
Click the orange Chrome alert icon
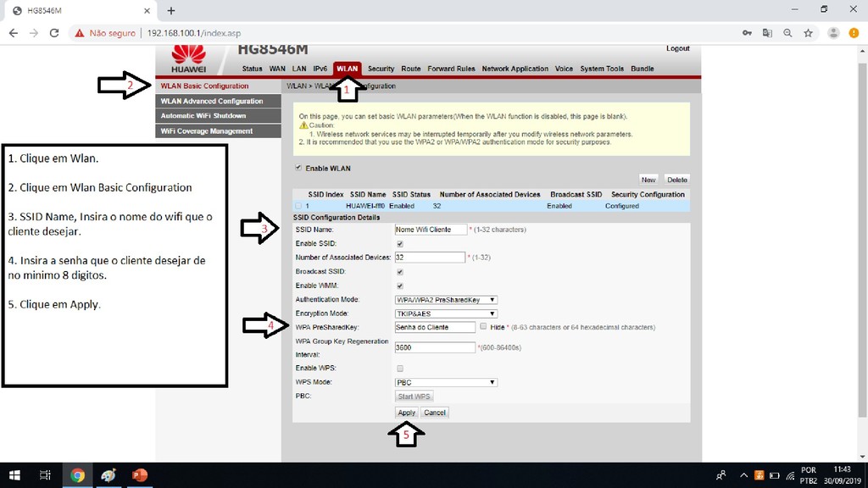point(854,33)
